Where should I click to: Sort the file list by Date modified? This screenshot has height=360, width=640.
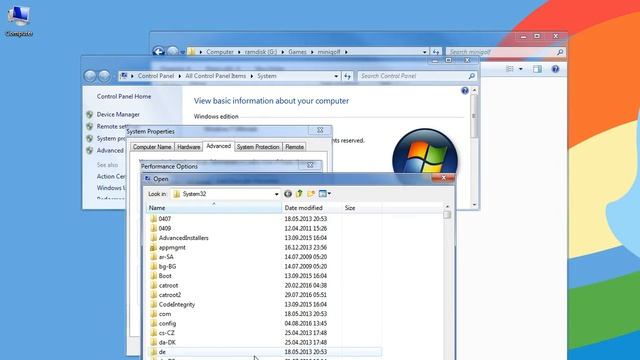tap(312, 208)
